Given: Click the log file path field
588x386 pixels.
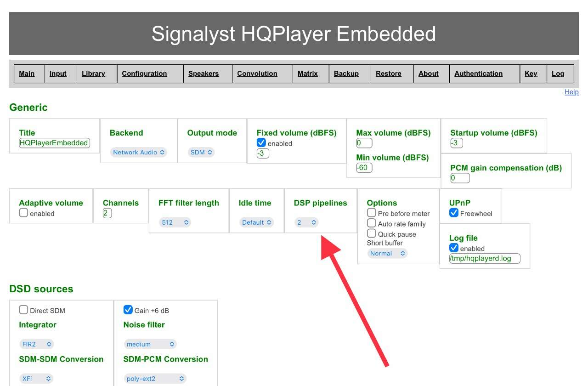Looking at the screenshot, I should [485, 258].
